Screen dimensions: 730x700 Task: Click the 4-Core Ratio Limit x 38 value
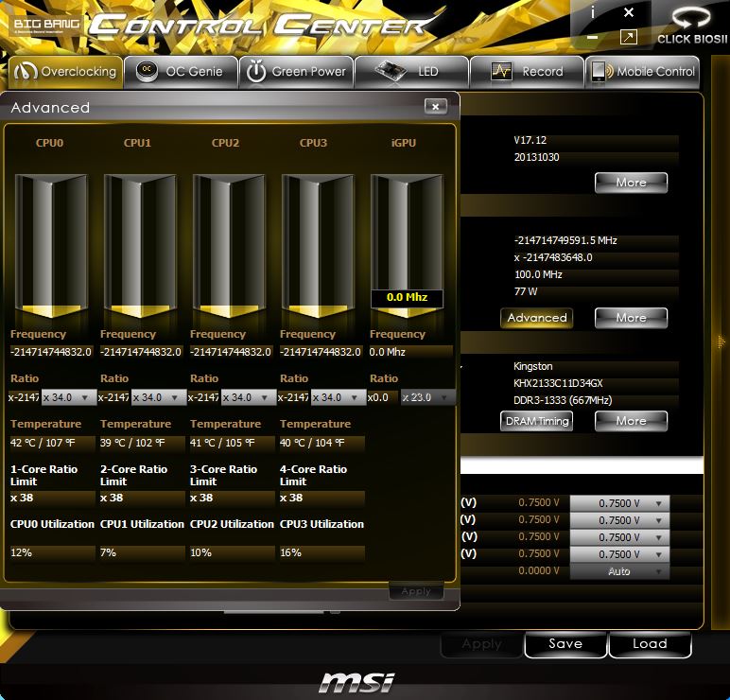322,498
